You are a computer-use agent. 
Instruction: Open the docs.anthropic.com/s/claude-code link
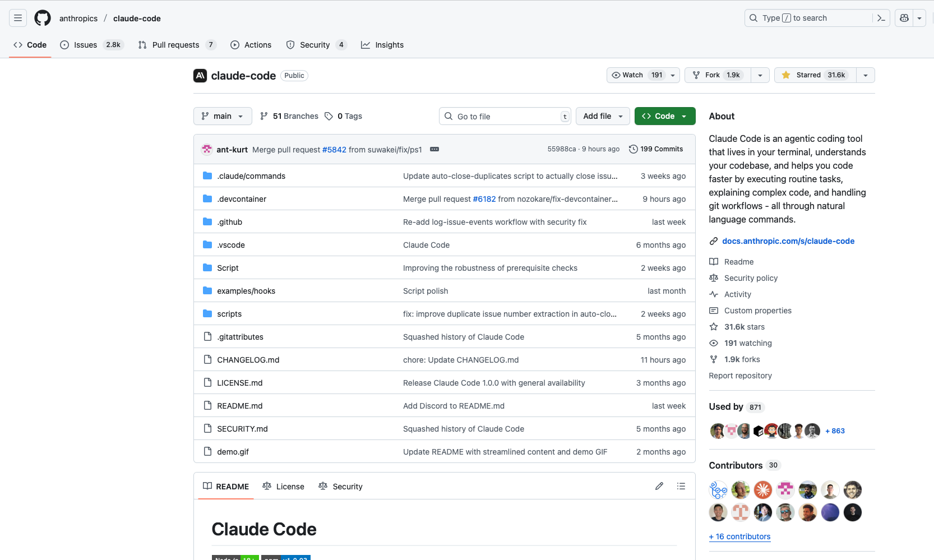click(x=788, y=241)
